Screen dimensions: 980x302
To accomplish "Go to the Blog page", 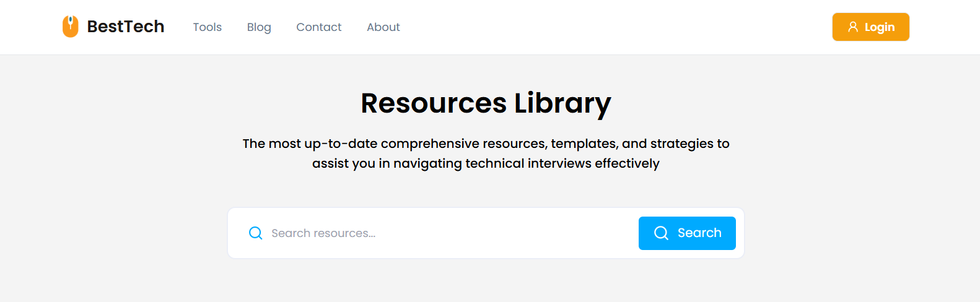I will pos(259,27).
